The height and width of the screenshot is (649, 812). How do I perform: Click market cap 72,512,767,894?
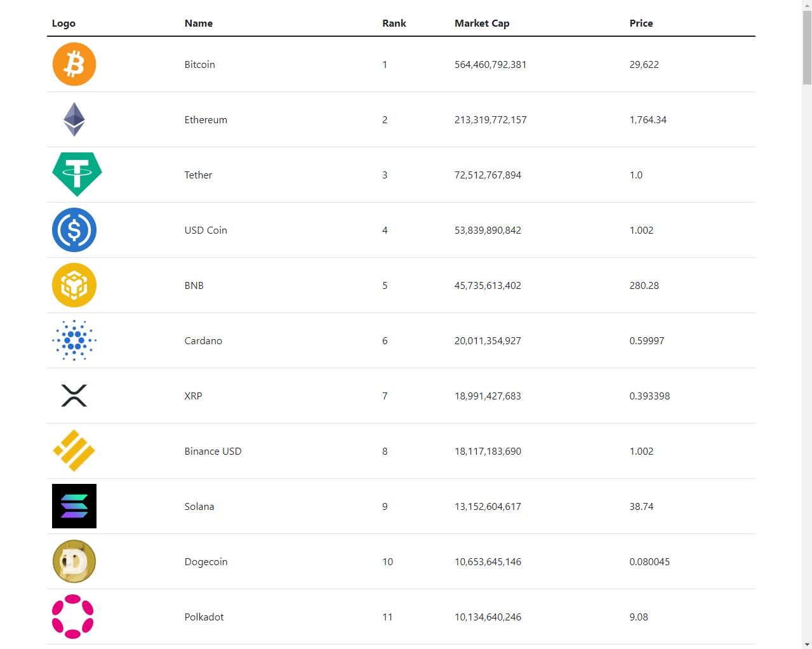488,175
